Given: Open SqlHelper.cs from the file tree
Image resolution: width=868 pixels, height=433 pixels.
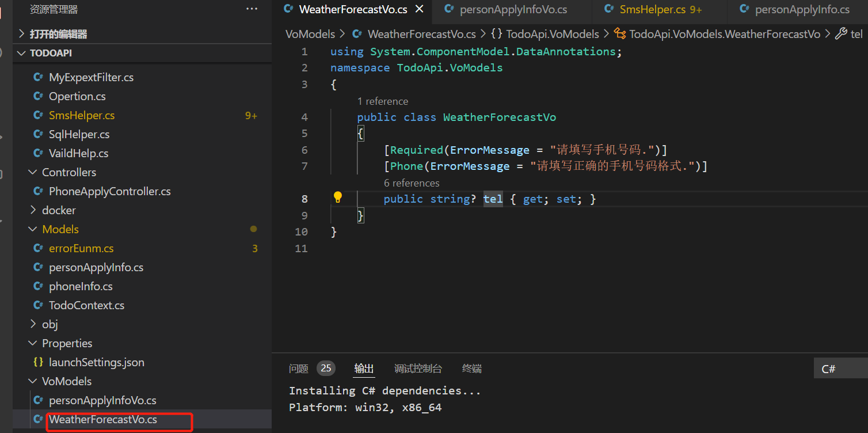Looking at the screenshot, I should (79, 134).
